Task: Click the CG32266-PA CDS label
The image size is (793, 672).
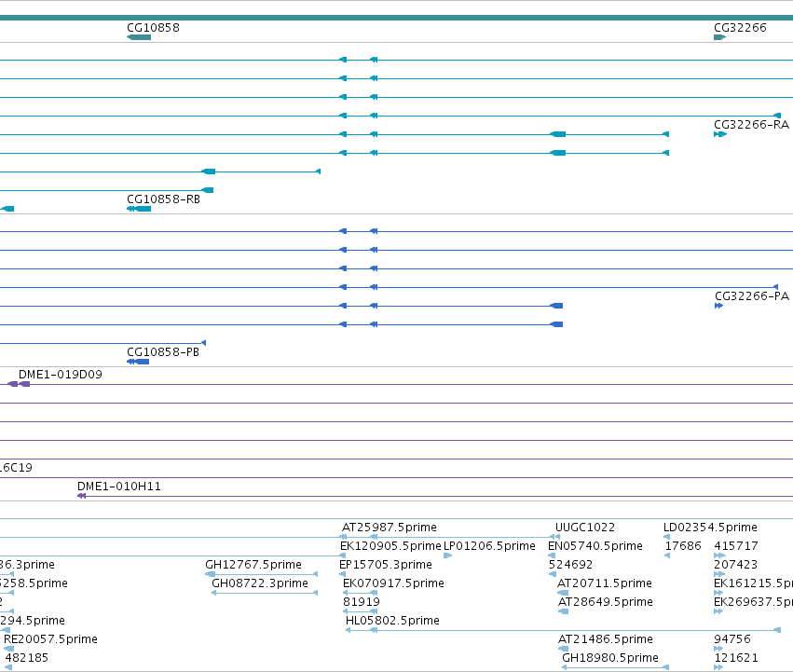Action: [x=751, y=296]
